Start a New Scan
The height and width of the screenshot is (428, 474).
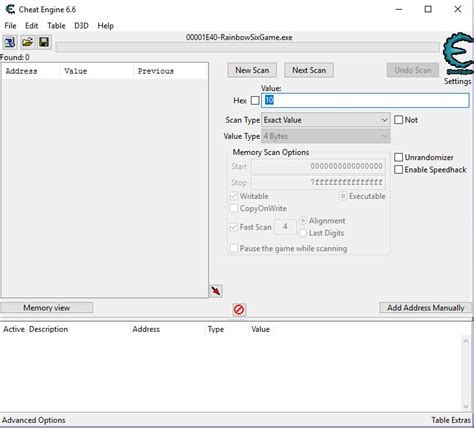pyautogui.click(x=252, y=70)
